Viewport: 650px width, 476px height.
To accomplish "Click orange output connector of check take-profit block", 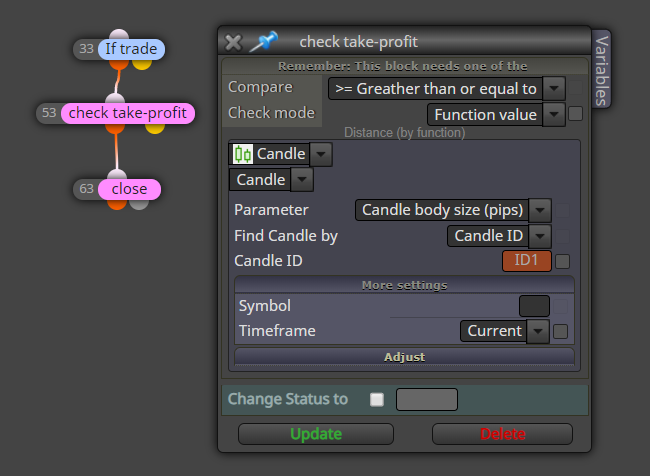I will pyautogui.click(x=115, y=128).
